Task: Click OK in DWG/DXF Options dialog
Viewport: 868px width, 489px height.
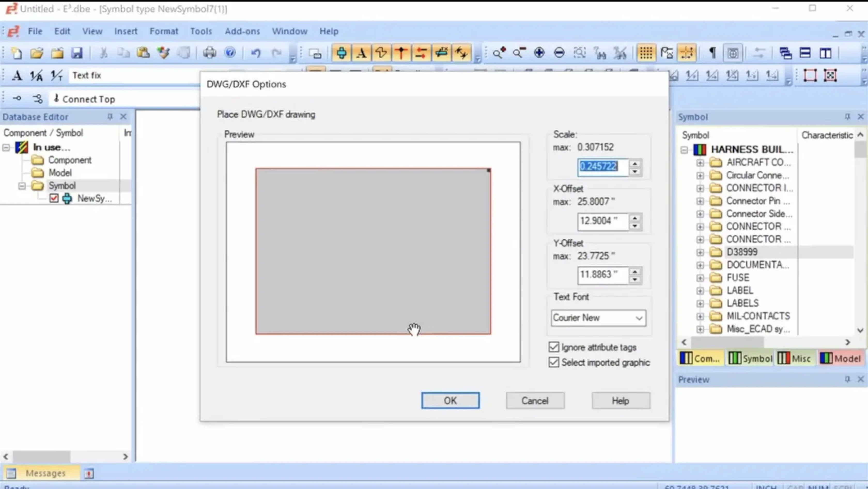Action: tap(450, 400)
